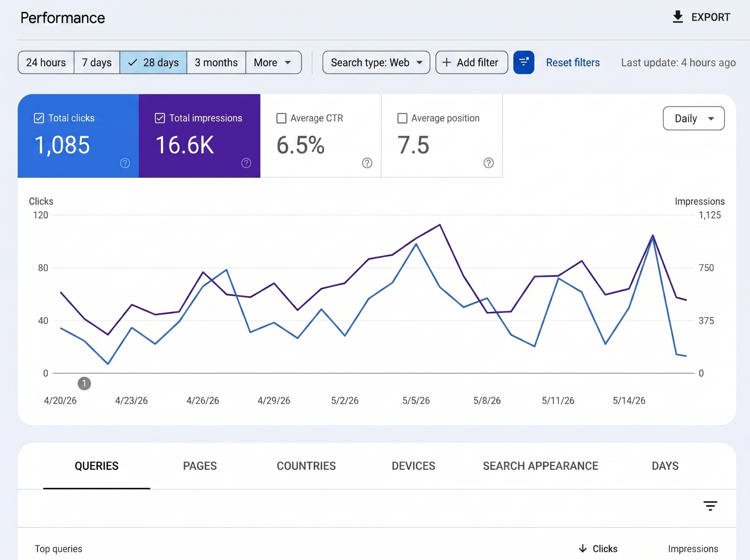
Task: Click the 4/26/26 date axis label
Action: (x=203, y=401)
